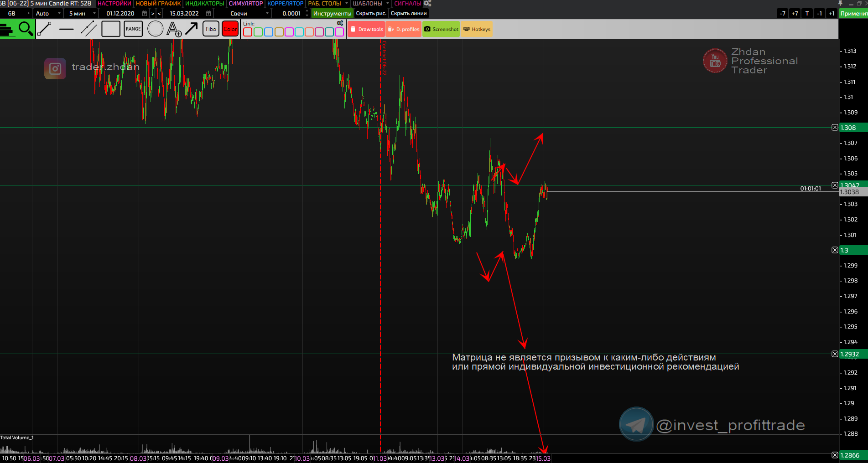Toggle the Инструменты tools panel
Screen dimensions: 868x463
tap(333, 14)
